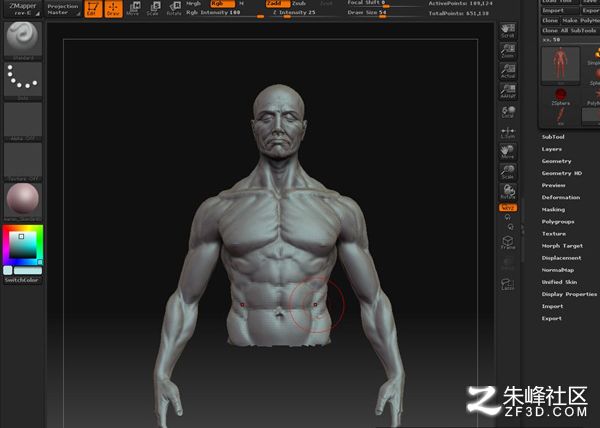Image resolution: width=600 pixels, height=428 pixels.
Task: Click the Frame mesh icon
Action: (x=508, y=242)
